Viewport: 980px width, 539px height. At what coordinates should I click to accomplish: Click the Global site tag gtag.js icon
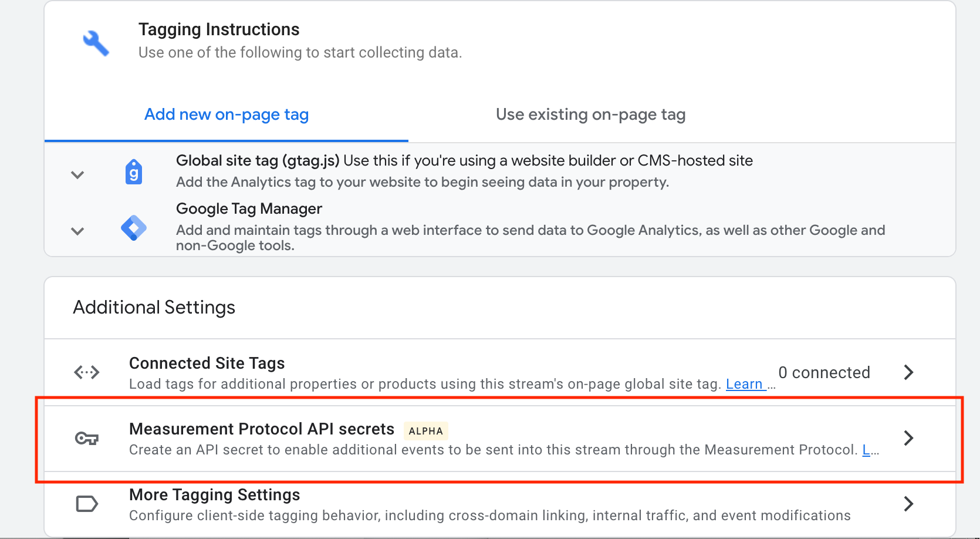pos(134,172)
